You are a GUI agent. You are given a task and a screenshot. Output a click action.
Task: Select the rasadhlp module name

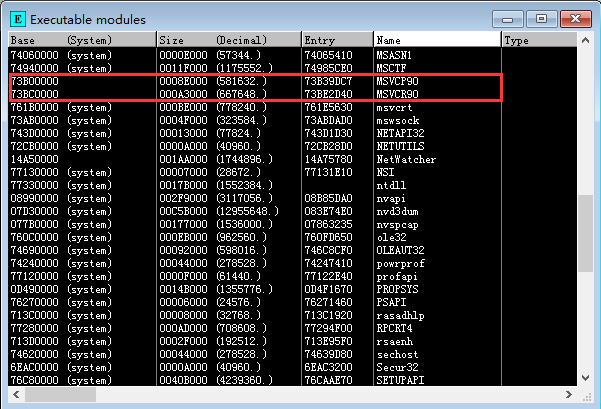tap(400, 315)
